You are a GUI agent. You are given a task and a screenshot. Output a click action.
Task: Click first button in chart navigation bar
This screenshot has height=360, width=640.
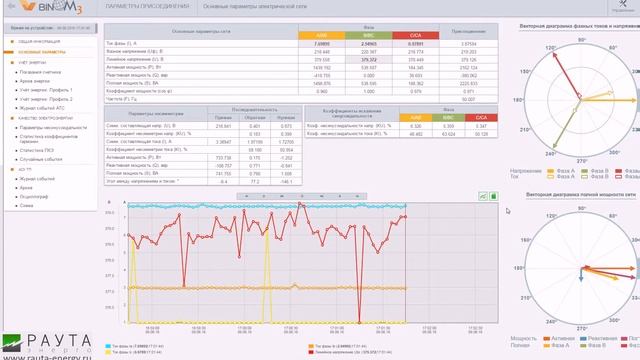pos(247,196)
